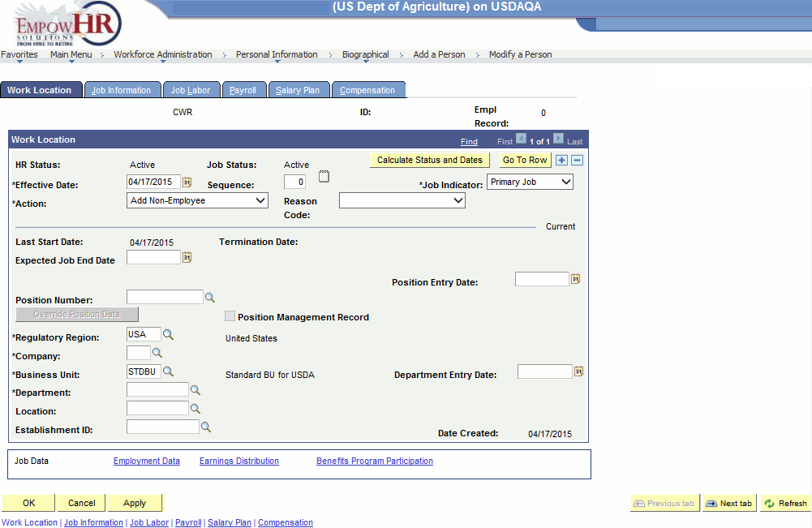
Task: Toggle the Position Management Record checkbox
Action: (x=230, y=316)
